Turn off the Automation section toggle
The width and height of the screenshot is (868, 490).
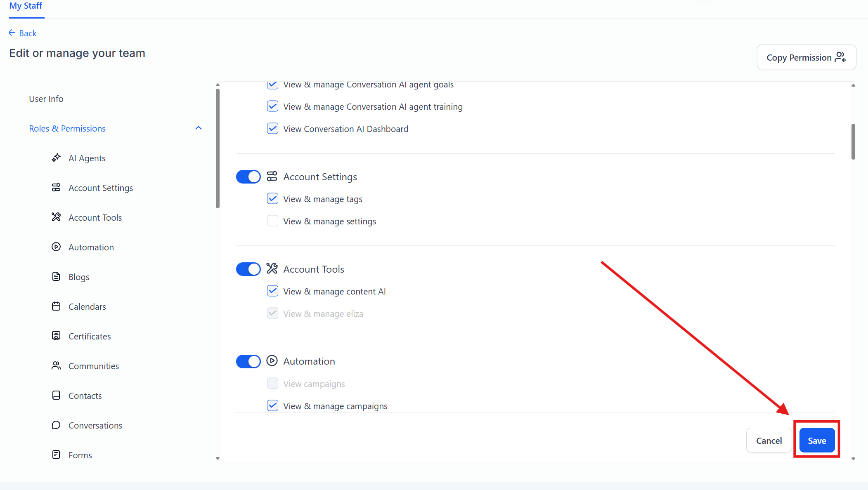(x=248, y=361)
